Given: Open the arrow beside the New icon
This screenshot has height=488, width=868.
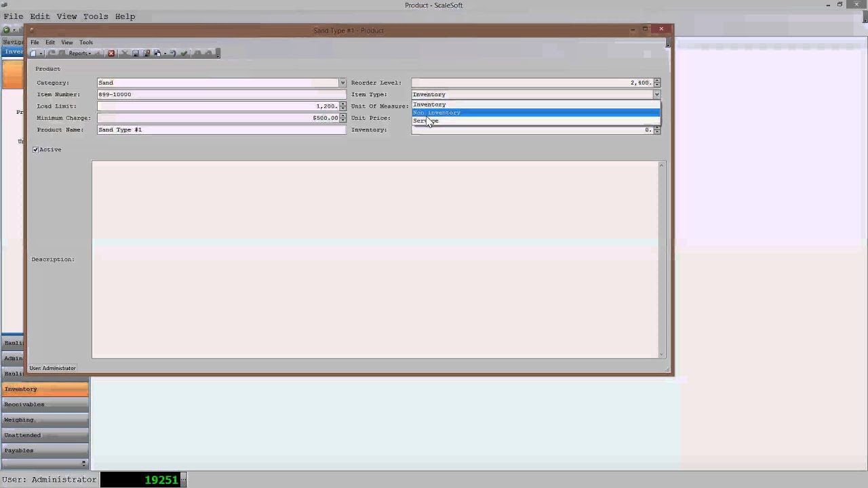Looking at the screenshot, I should [x=41, y=53].
